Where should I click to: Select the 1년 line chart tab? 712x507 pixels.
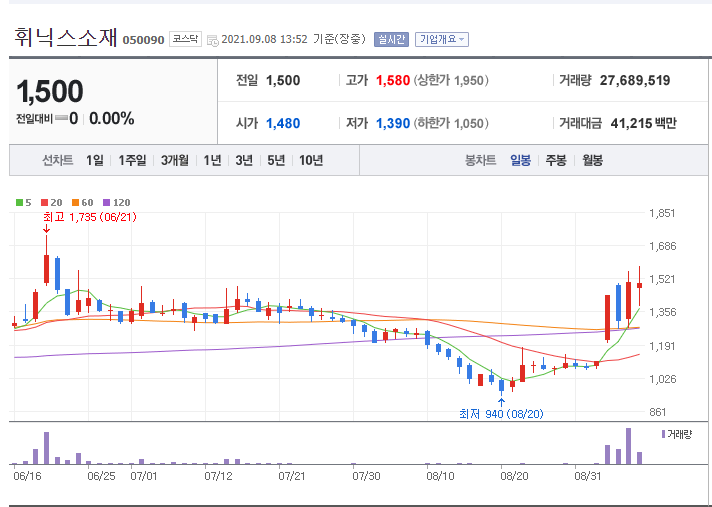[212, 160]
